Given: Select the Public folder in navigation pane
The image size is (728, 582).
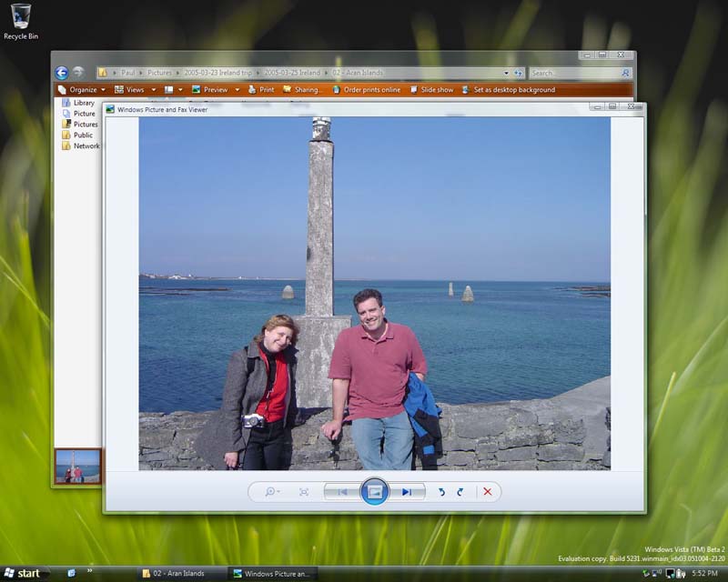Looking at the screenshot, I should pos(82,135).
